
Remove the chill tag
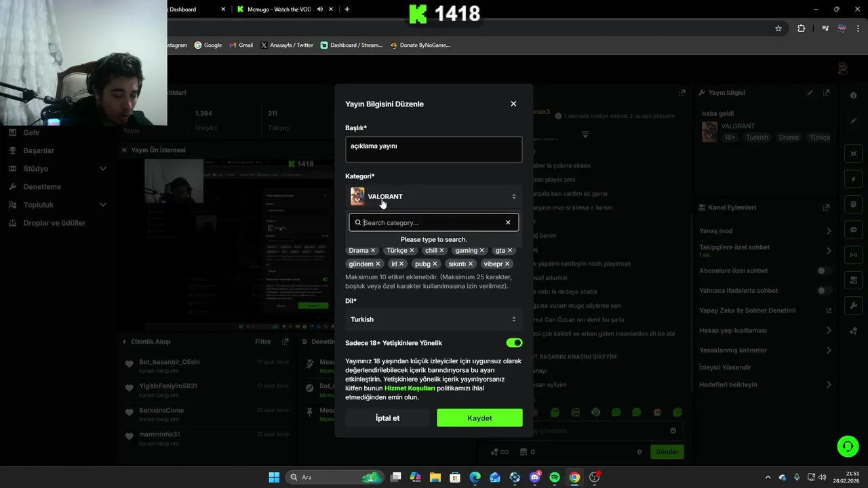(441, 250)
